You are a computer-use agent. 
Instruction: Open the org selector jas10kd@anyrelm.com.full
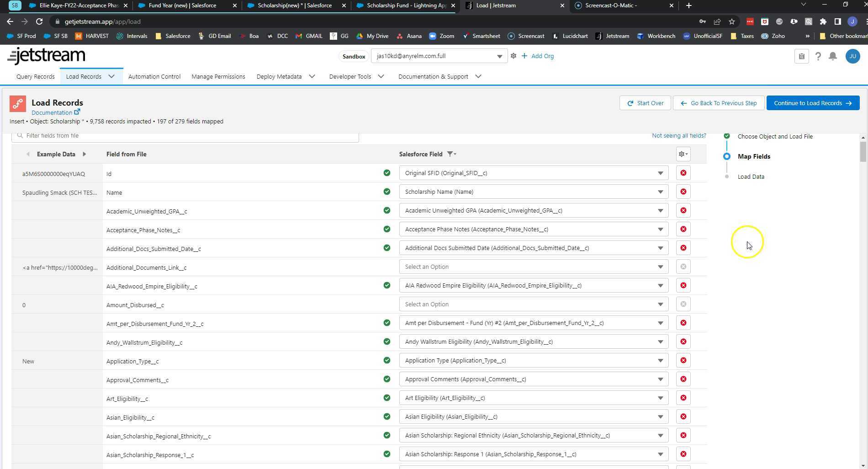(439, 56)
